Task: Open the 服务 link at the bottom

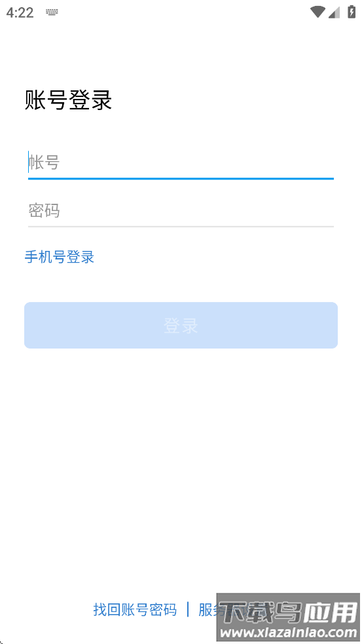Action: coord(208,609)
